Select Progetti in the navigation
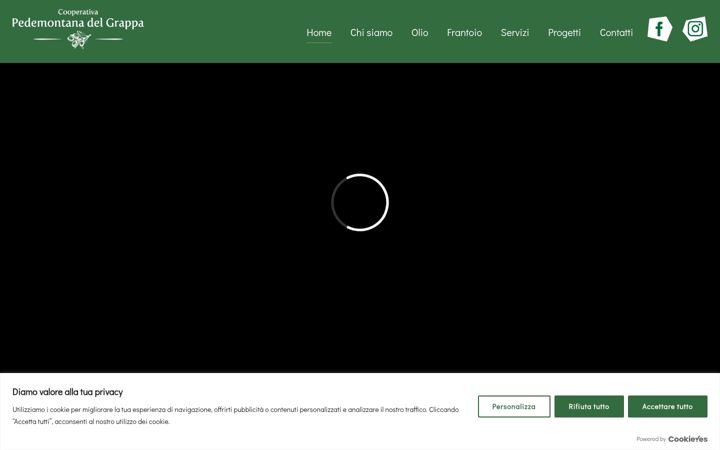 point(564,33)
